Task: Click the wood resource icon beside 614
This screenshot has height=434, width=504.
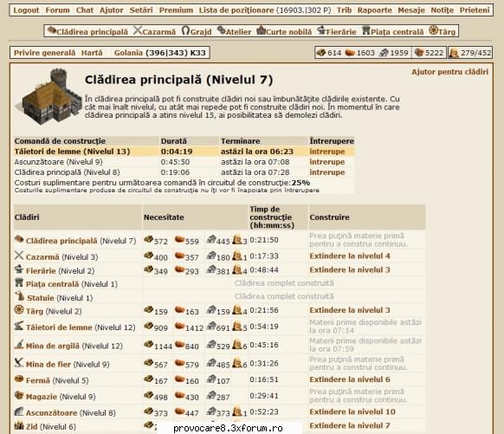Action: coord(320,53)
